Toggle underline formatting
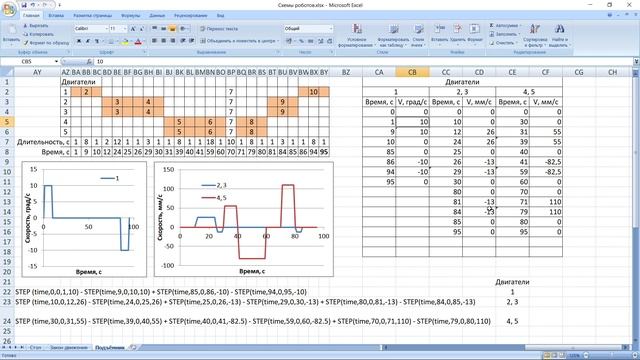This screenshot has width=640, height=360. click(x=97, y=41)
